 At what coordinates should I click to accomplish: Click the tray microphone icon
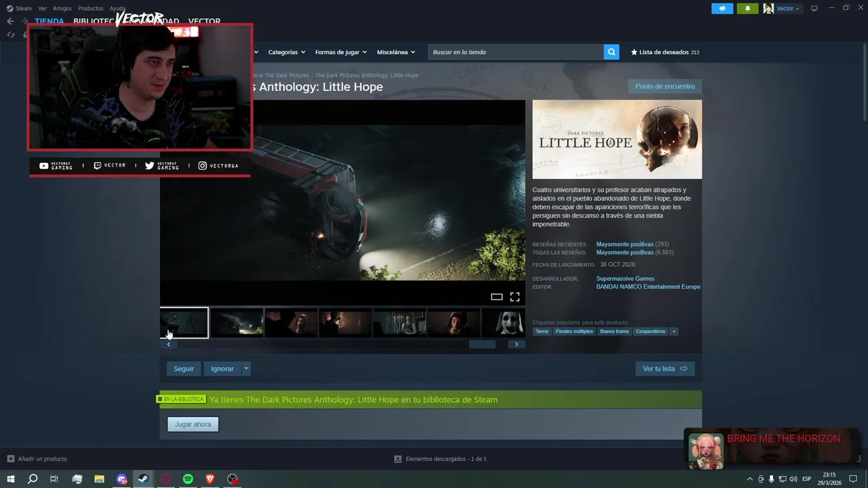pyautogui.click(x=771, y=479)
